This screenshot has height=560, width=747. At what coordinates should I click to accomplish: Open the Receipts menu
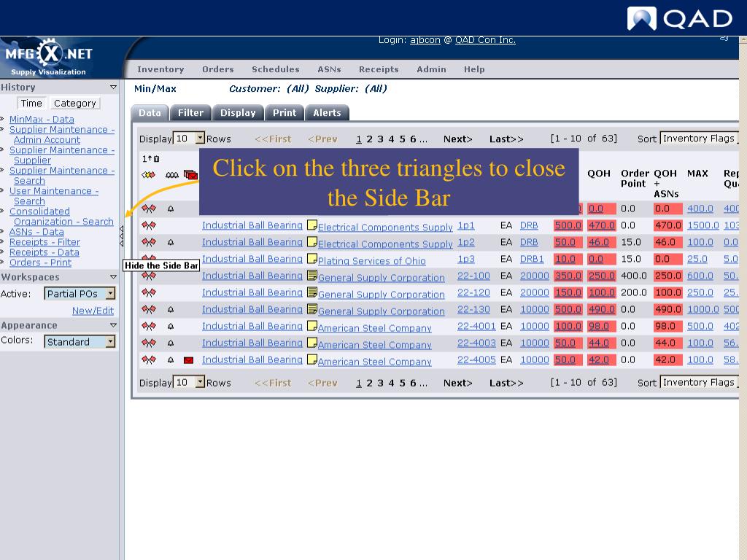pyautogui.click(x=379, y=69)
